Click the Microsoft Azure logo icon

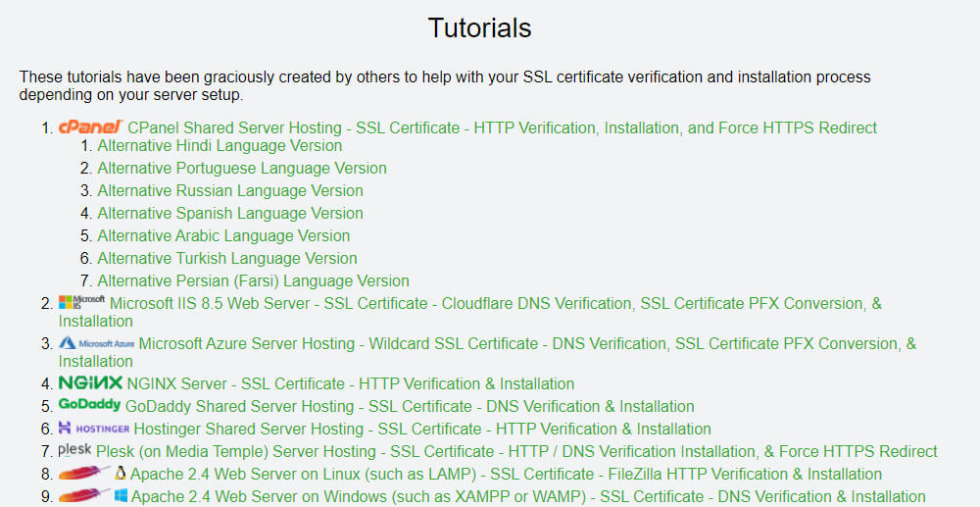pos(97,343)
